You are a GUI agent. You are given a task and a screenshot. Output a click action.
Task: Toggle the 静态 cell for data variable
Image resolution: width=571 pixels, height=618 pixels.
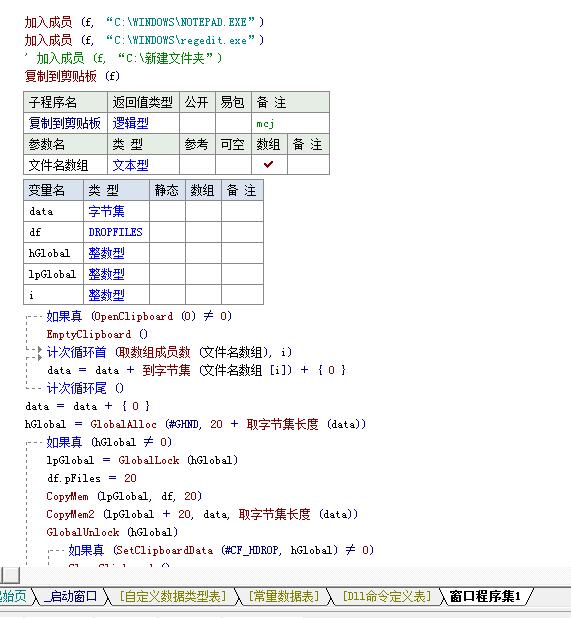point(167,211)
